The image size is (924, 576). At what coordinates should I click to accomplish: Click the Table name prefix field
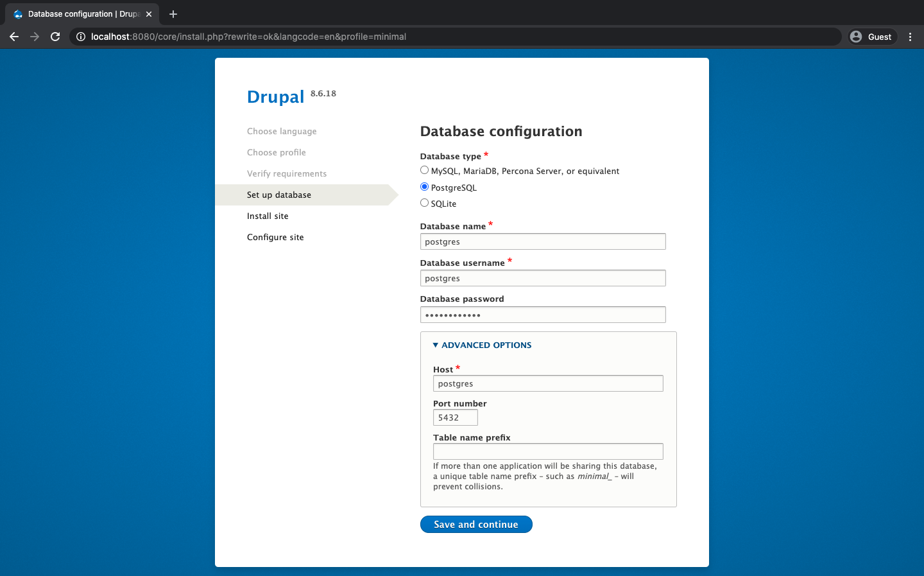[x=548, y=451]
